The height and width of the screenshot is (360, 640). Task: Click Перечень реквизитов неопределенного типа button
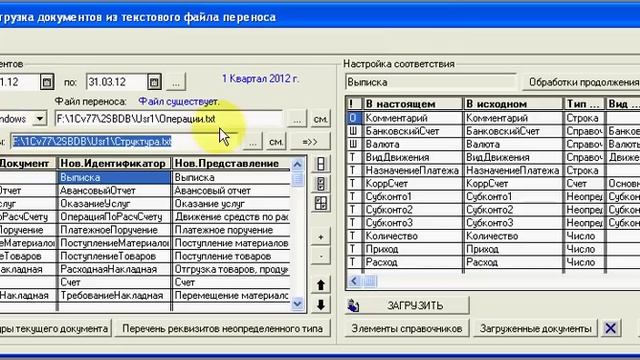coord(222,329)
